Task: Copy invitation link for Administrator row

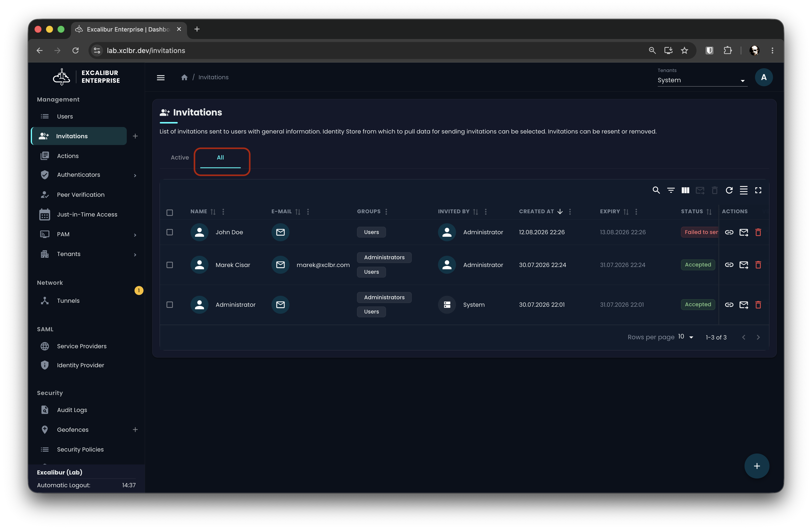Action: point(729,304)
